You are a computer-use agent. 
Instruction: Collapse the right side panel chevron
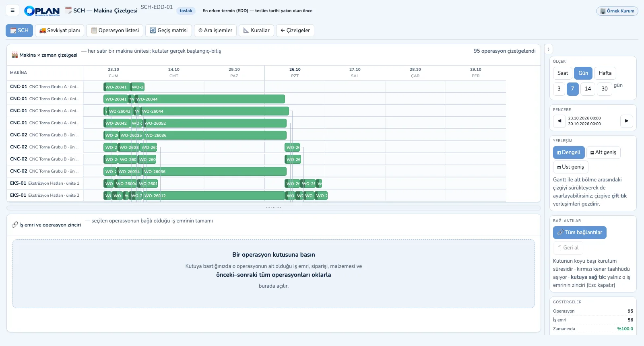pyautogui.click(x=548, y=49)
